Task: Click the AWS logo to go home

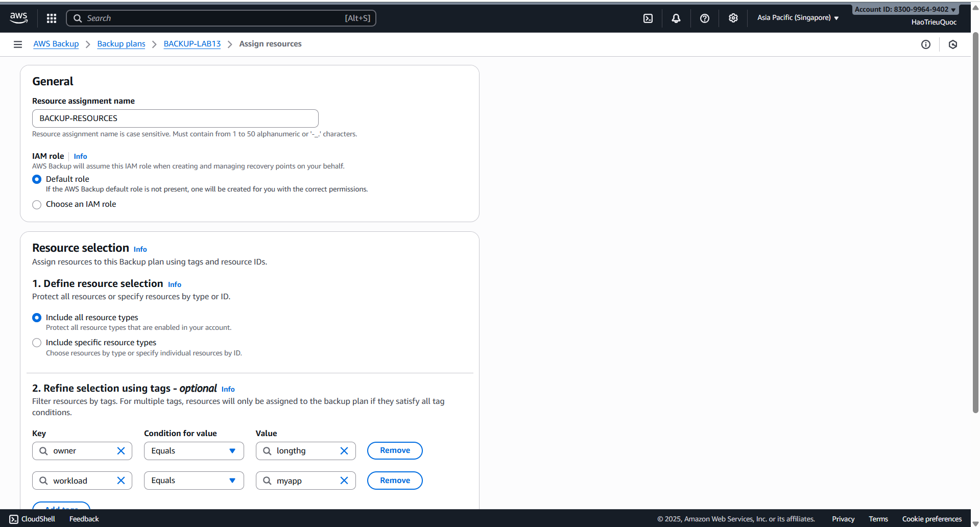Action: coord(18,18)
